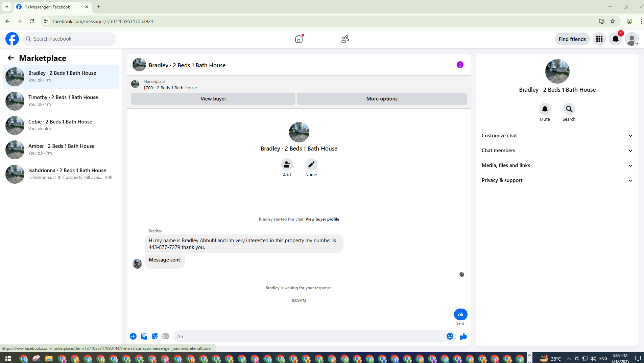Image resolution: width=644 pixels, height=363 pixels.
Task: Bookmark this page with star icon
Action: tap(613, 21)
